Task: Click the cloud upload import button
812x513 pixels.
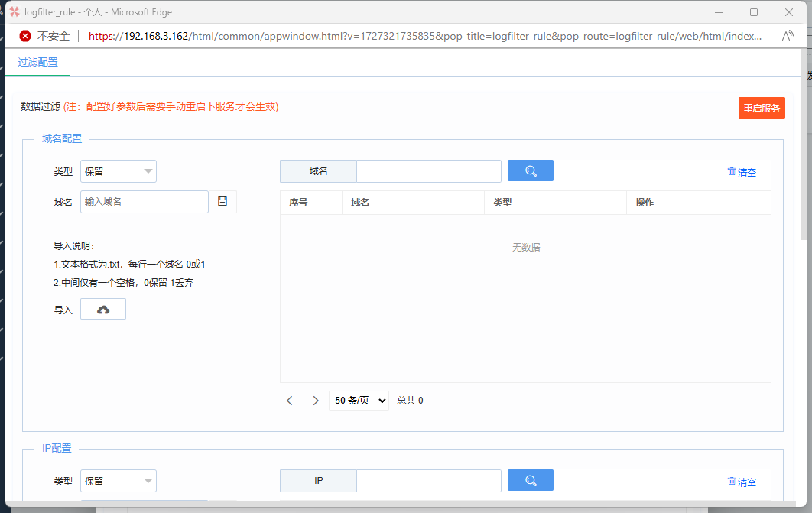Action: (103, 309)
